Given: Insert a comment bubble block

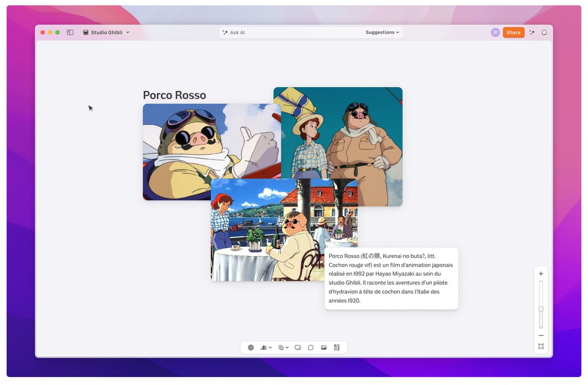Looking at the screenshot, I should point(311,347).
